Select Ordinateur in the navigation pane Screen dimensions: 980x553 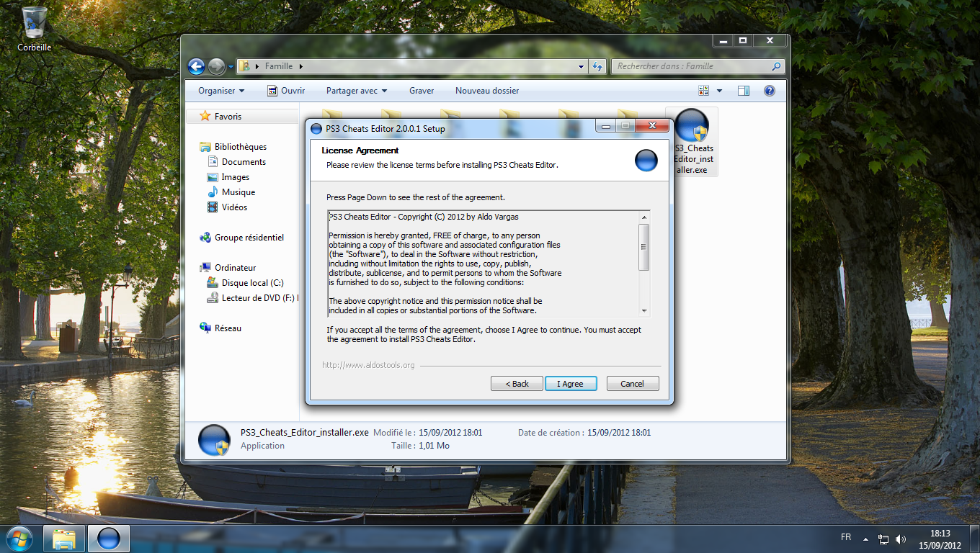point(235,268)
